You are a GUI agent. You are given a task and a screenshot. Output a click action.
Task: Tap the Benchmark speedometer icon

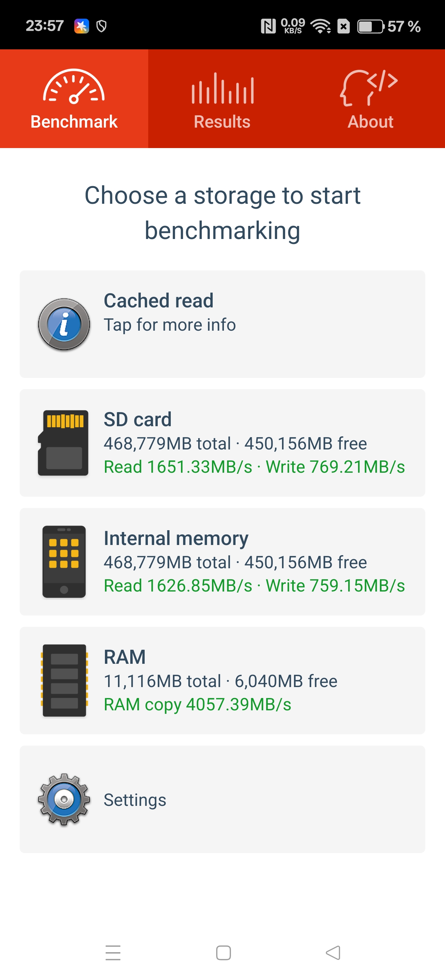74,87
